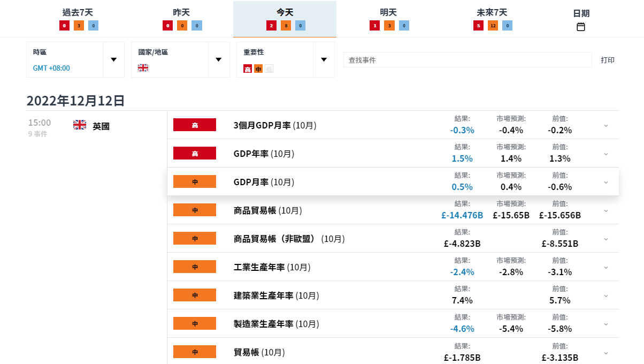
Task: Switch to the 明天 tab
Action: [388, 12]
